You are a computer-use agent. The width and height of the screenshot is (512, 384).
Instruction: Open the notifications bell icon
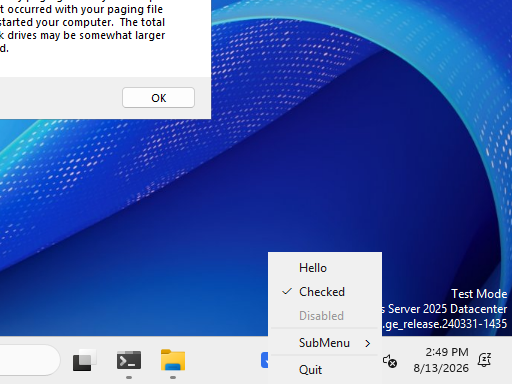pyautogui.click(x=484, y=360)
